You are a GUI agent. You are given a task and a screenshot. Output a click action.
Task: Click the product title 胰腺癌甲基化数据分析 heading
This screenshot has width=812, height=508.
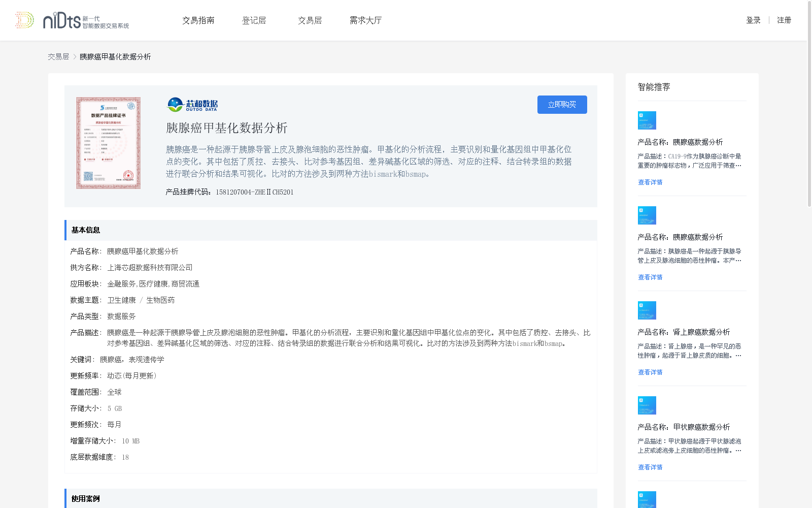tap(227, 128)
